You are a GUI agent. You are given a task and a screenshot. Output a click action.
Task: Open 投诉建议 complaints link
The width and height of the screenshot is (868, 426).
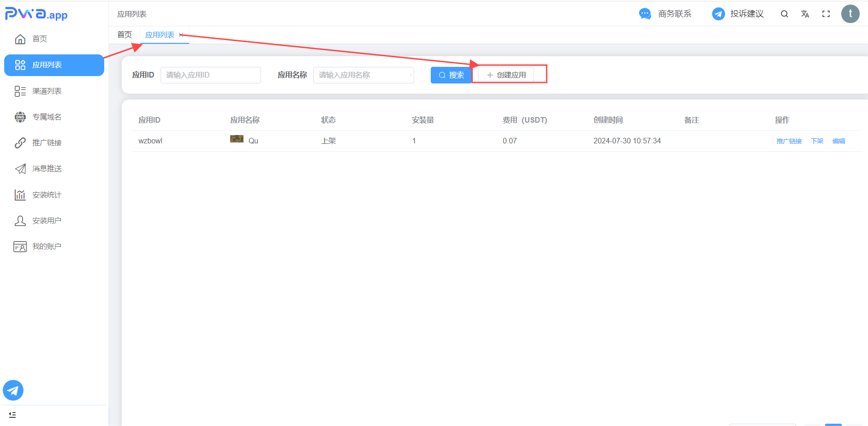tap(738, 14)
